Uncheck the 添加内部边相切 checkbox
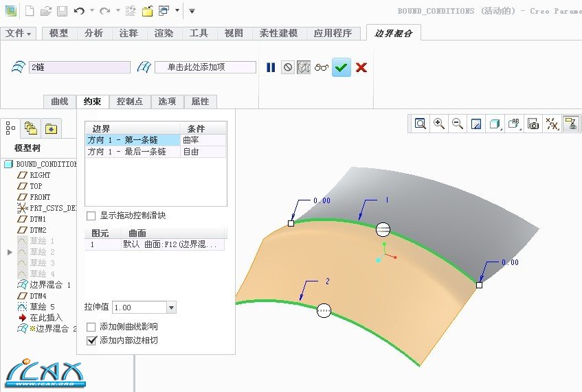 pyautogui.click(x=91, y=341)
